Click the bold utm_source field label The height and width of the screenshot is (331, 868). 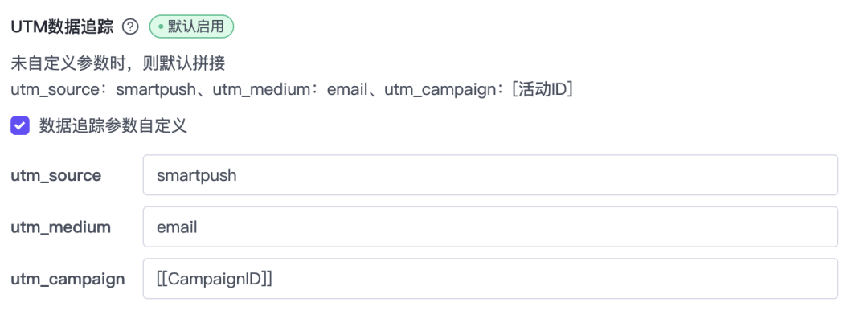coord(55,175)
